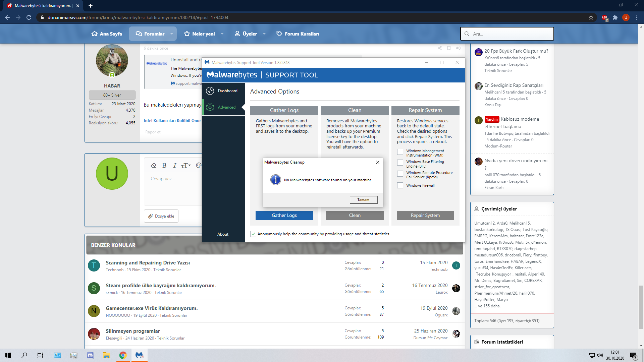Click the Ara search field
The height and width of the screenshot is (362, 644).
point(507,34)
